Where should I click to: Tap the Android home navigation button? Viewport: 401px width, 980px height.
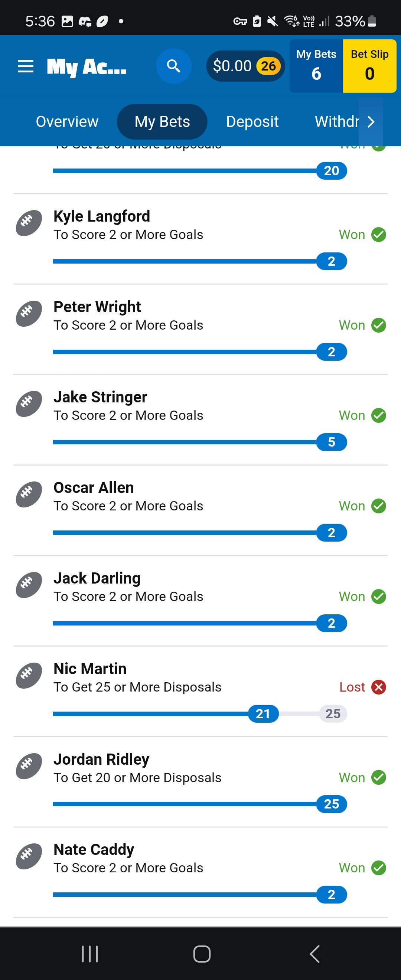tap(202, 954)
